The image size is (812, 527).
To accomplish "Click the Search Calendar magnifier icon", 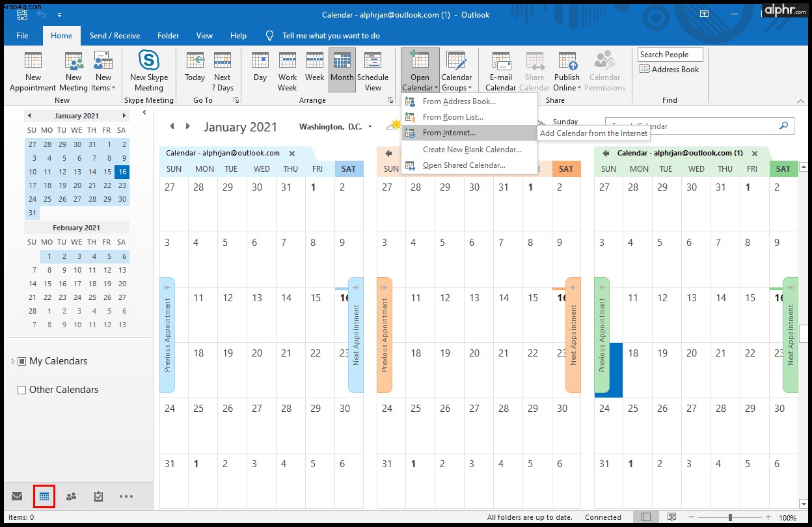I will (784, 126).
